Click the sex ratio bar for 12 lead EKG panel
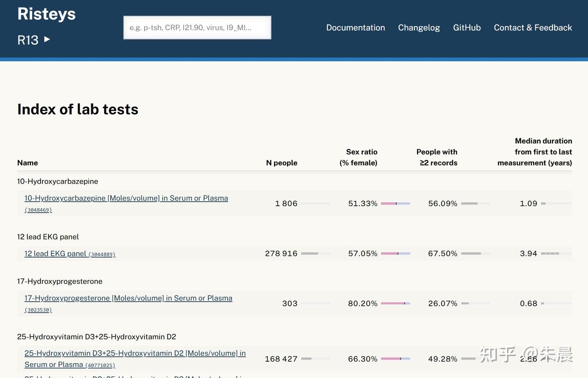The image size is (588, 378). click(395, 253)
